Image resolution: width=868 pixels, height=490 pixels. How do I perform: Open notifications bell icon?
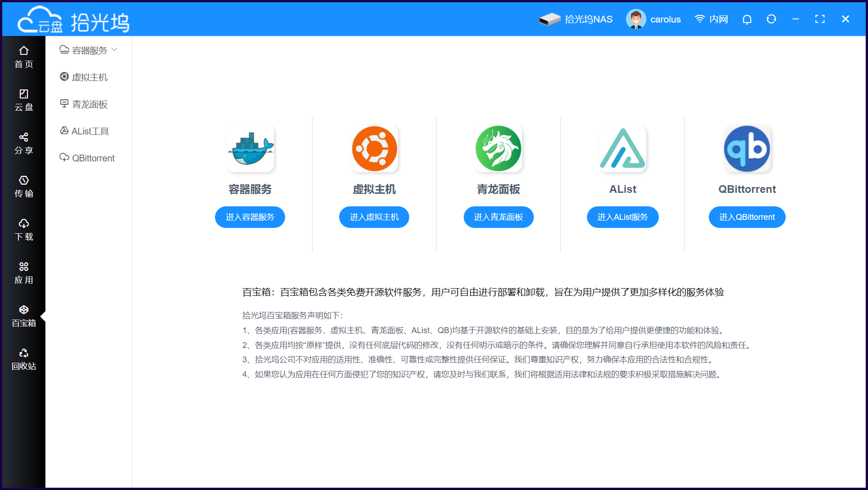(747, 19)
